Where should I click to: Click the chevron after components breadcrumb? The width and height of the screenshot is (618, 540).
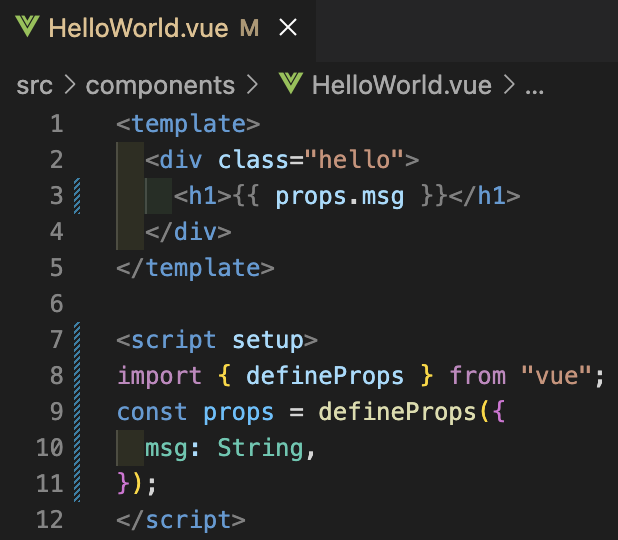click(252, 84)
